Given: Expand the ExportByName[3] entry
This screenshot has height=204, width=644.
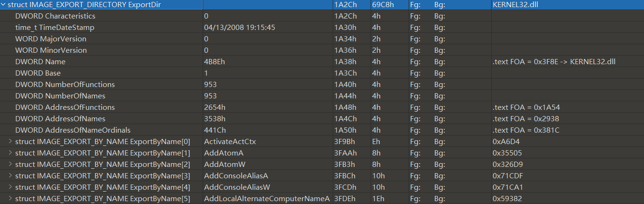Looking at the screenshot, I should tap(11, 176).
